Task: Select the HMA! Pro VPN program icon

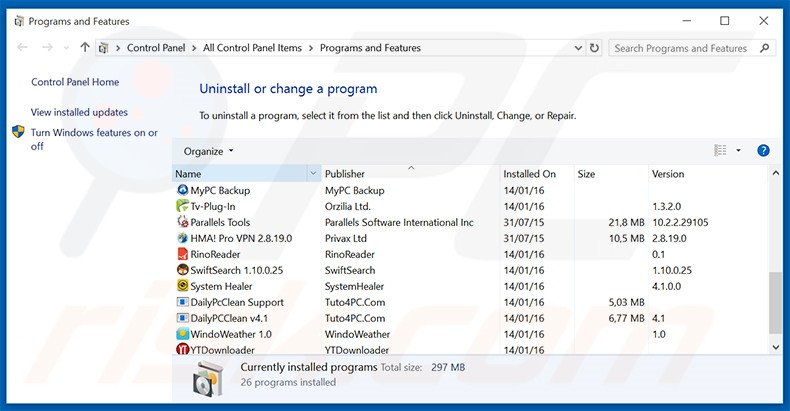Action: pyautogui.click(x=182, y=238)
